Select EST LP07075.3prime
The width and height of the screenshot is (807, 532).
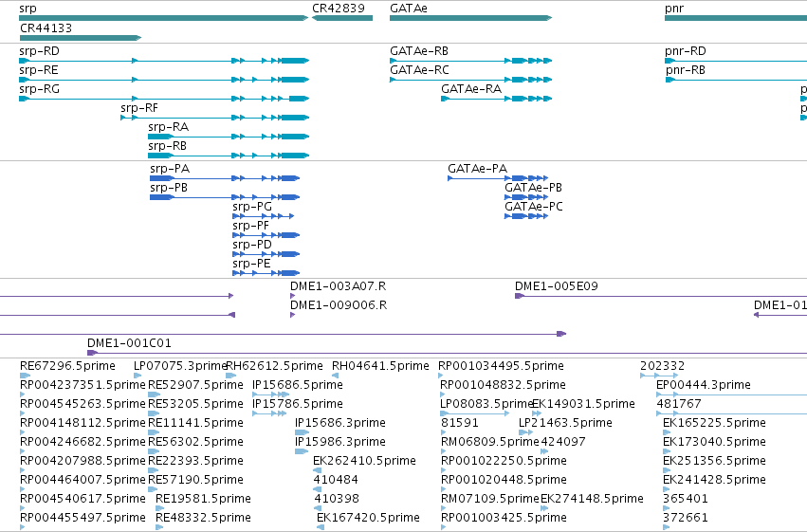(138, 376)
